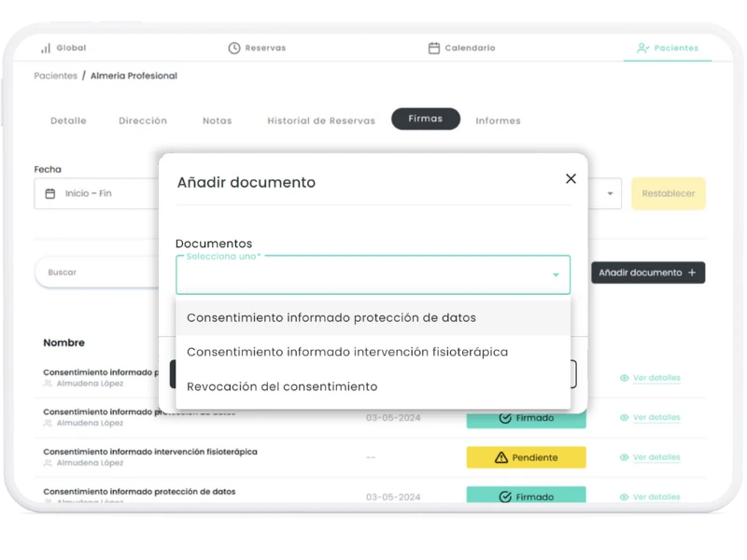Open the Calendario tab
The image size is (747, 560).
(461, 49)
